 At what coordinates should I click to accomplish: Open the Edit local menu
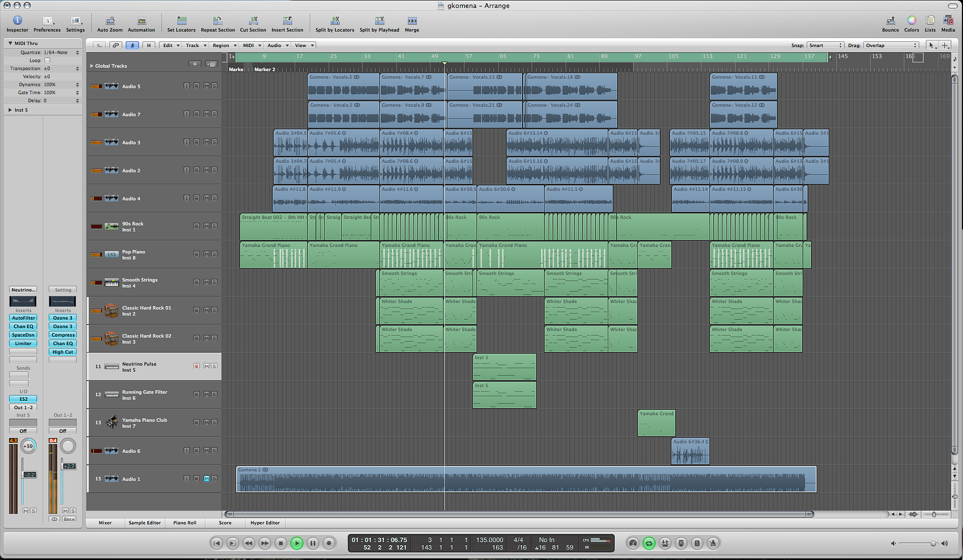[170, 46]
